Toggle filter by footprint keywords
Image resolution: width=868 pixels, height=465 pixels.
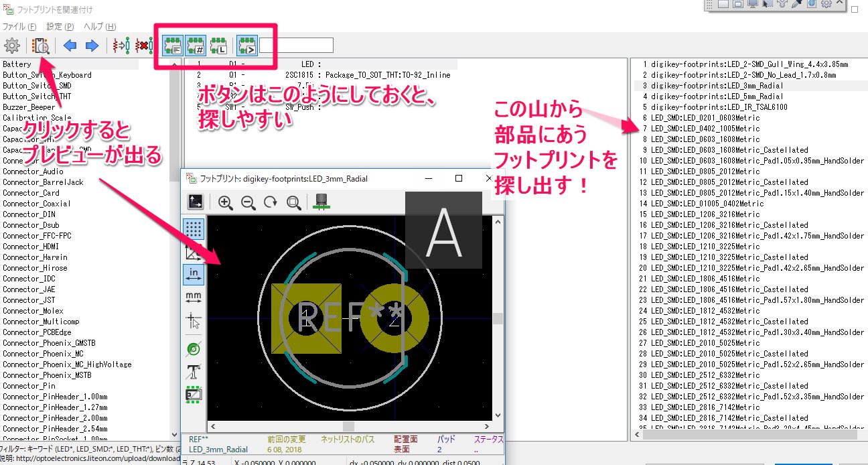(x=173, y=46)
